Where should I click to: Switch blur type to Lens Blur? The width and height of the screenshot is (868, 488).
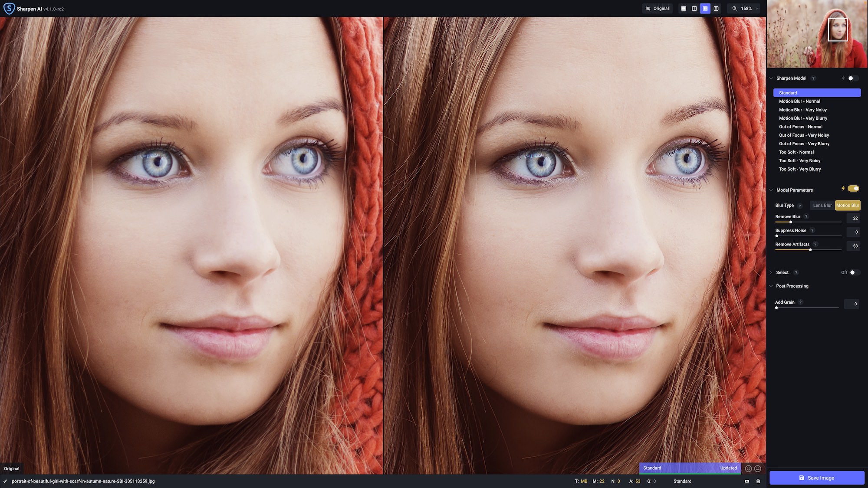point(822,205)
